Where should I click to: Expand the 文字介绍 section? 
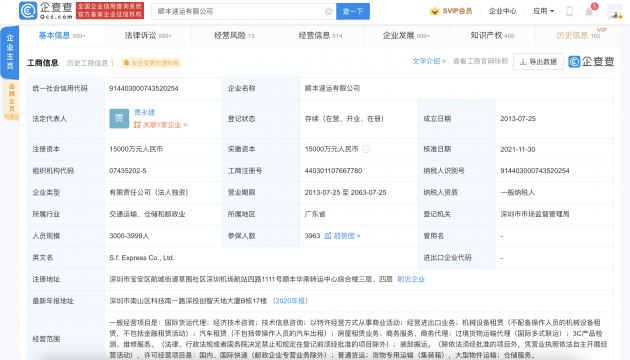point(429,61)
